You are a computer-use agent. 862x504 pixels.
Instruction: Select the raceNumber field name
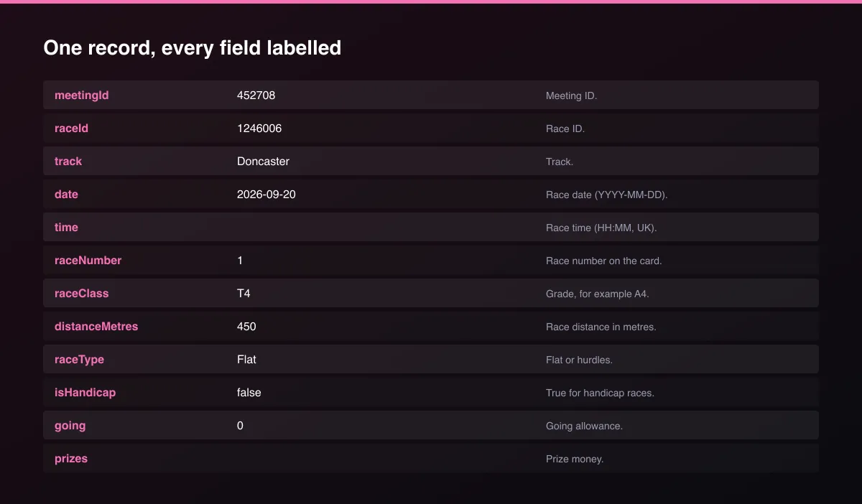click(x=88, y=260)
